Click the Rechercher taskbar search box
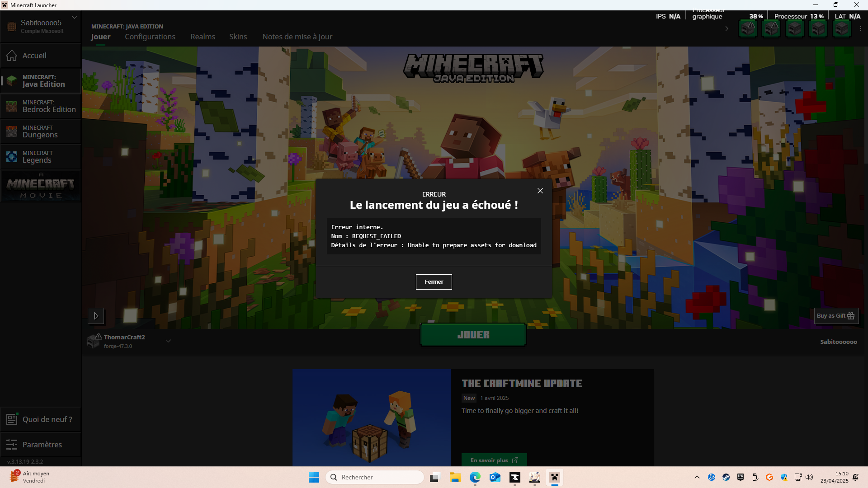 (374, 477)
